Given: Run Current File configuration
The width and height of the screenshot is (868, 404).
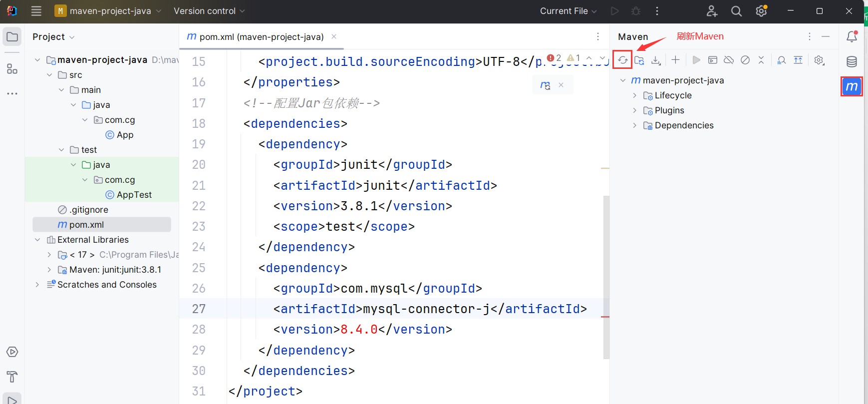Looking at the screenshot, I should pos(615,11).
